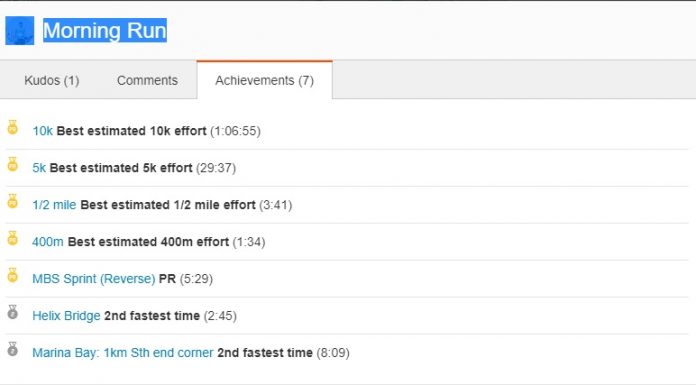Viewport: 696px width, 385px height.
Task: Open the Helix Bridge segment link
Action: [66, 316]
